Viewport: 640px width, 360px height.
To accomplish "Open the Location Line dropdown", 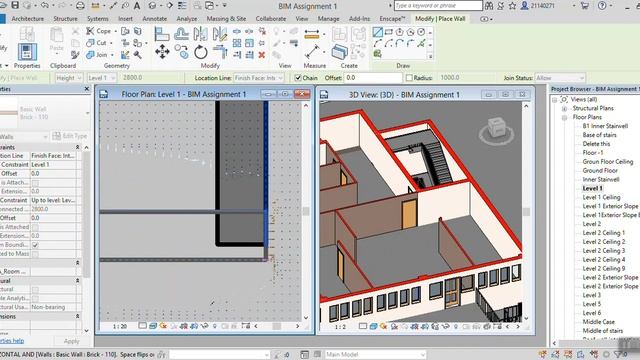I will coord(258,78).
